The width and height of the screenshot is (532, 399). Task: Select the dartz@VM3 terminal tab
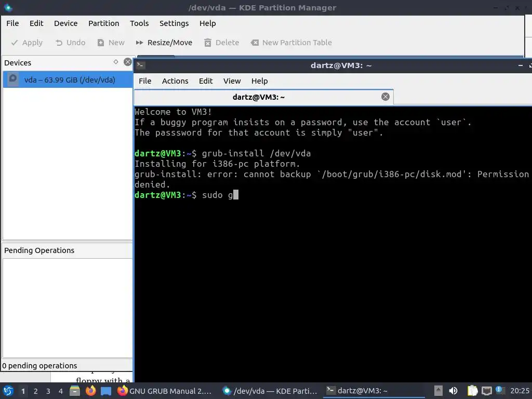pos(263,97)
